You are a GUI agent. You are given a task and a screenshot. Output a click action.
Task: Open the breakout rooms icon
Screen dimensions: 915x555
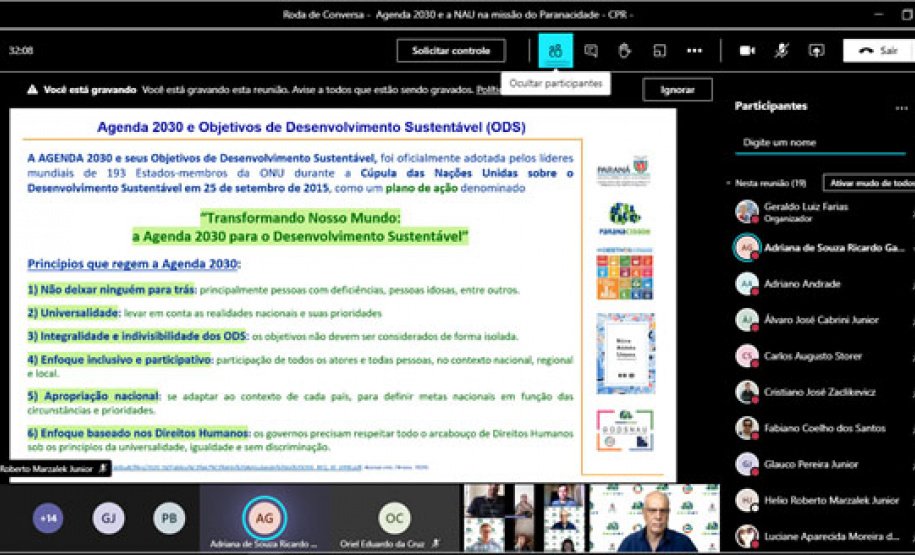pyautogui.click(x=659, y=50)
